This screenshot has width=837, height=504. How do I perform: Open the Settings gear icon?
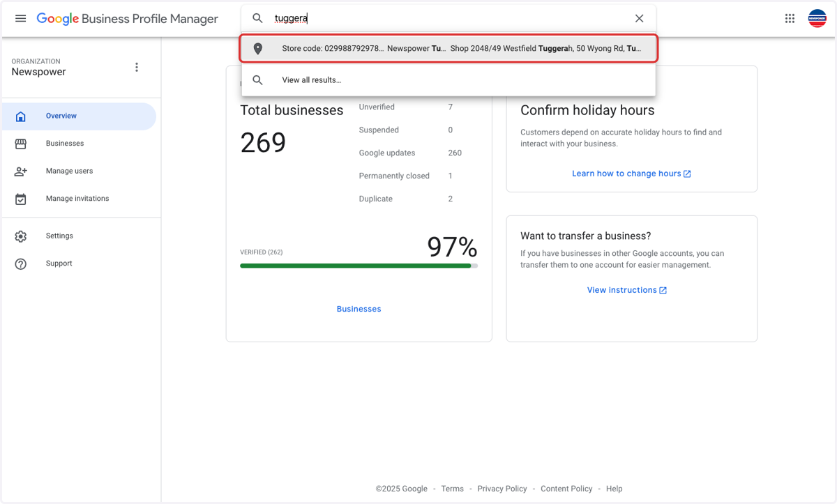point(21,236)
